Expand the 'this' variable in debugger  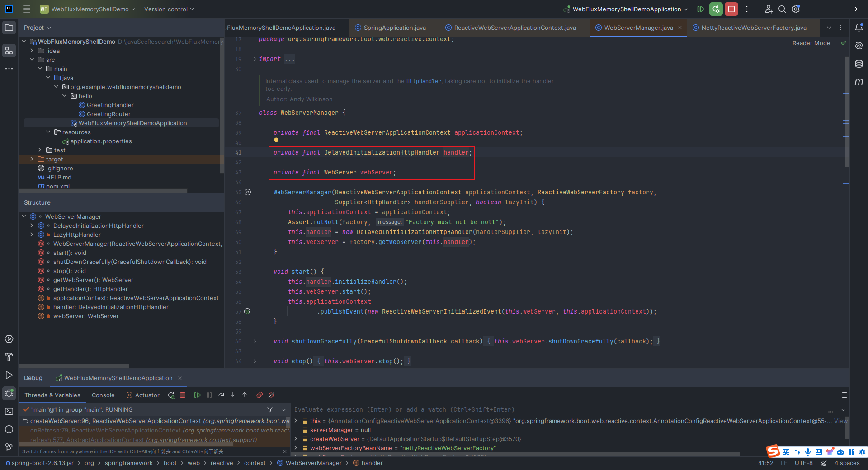tap(296, 421)
